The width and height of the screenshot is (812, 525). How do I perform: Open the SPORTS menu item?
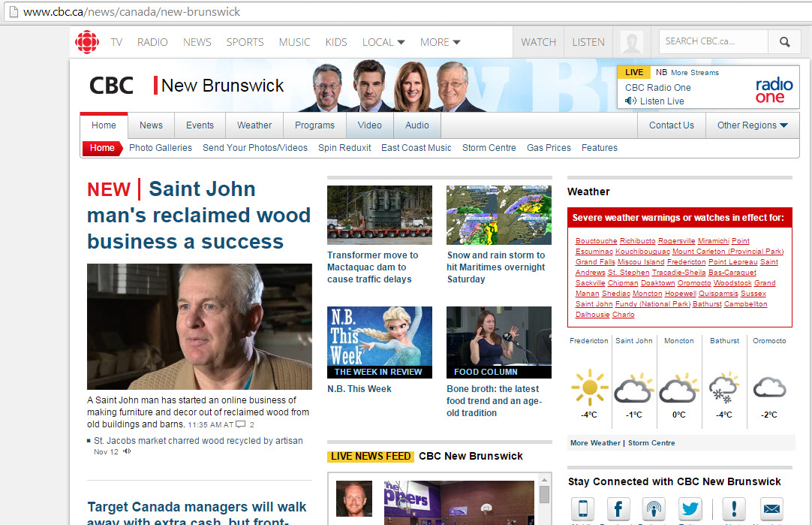tap(245, 42)
